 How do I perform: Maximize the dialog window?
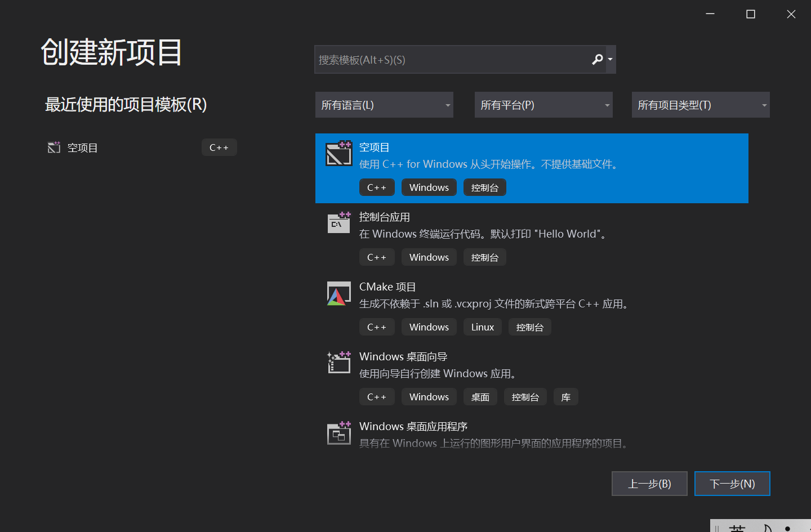pos(751,14)
